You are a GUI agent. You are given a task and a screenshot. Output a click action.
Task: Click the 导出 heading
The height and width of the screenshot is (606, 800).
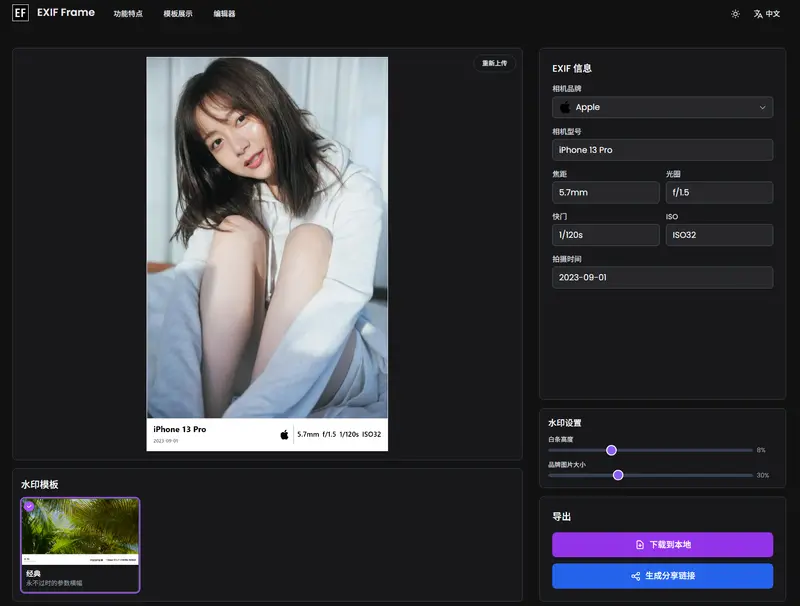(561, 517)
